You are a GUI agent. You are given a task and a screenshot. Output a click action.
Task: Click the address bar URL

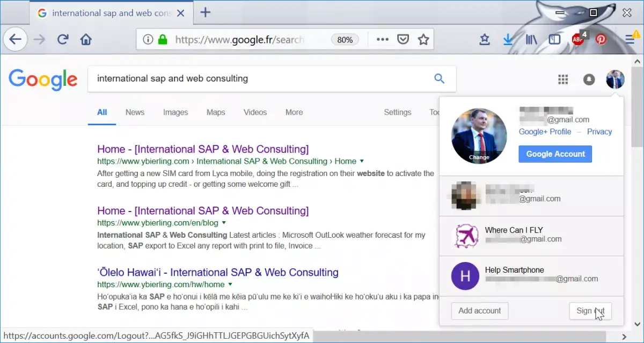[x=239, y=39]
